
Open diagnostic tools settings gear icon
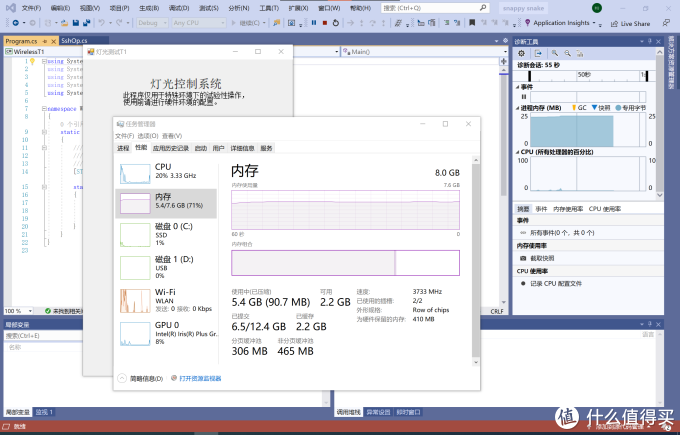(521, 53)
